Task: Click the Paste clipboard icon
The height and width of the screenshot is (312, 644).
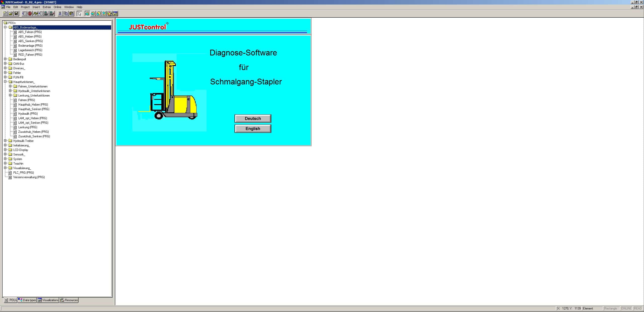Action: click(x=71, y=14)
